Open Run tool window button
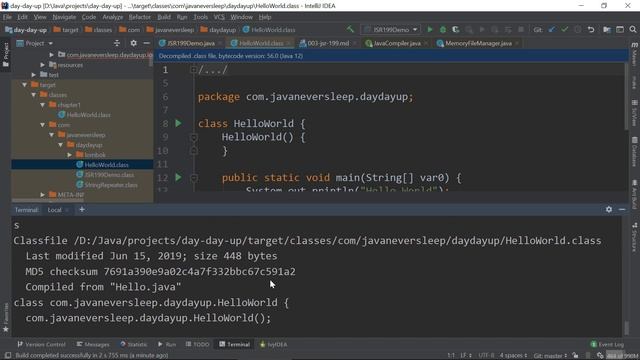This screenshot has width=640, height=360. 167,344
